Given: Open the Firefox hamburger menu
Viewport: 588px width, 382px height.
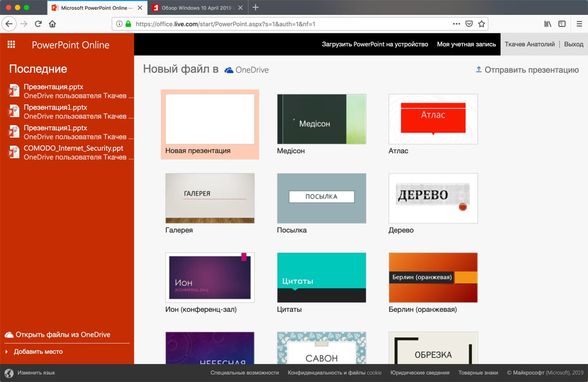Looking at the screenshot, I should (x=579, y=24).
